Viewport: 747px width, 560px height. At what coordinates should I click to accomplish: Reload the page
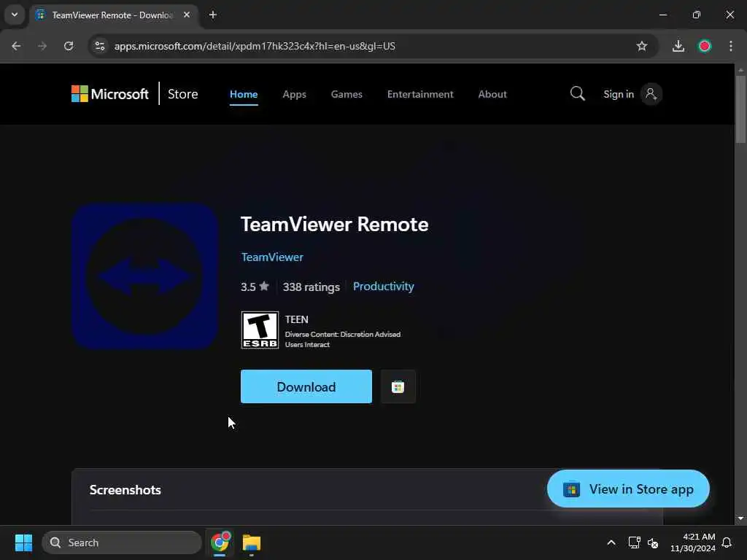tap(69, 46)
